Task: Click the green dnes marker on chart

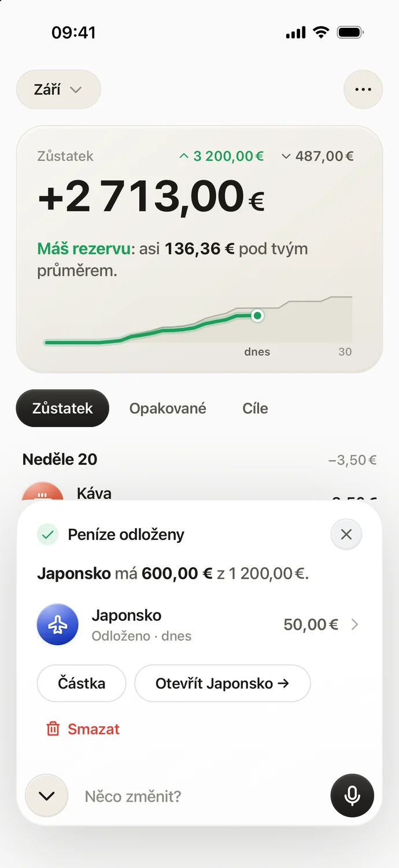Action: pos(257,315)
